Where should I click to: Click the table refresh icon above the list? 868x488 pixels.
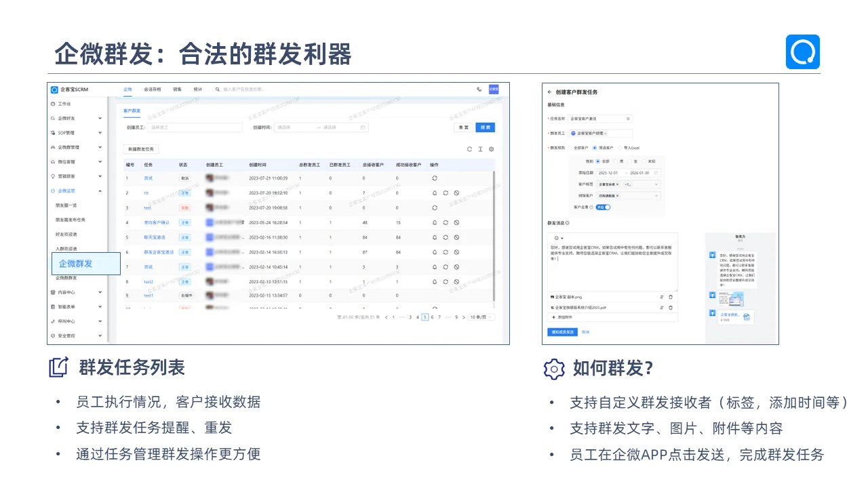coord(469,149)
